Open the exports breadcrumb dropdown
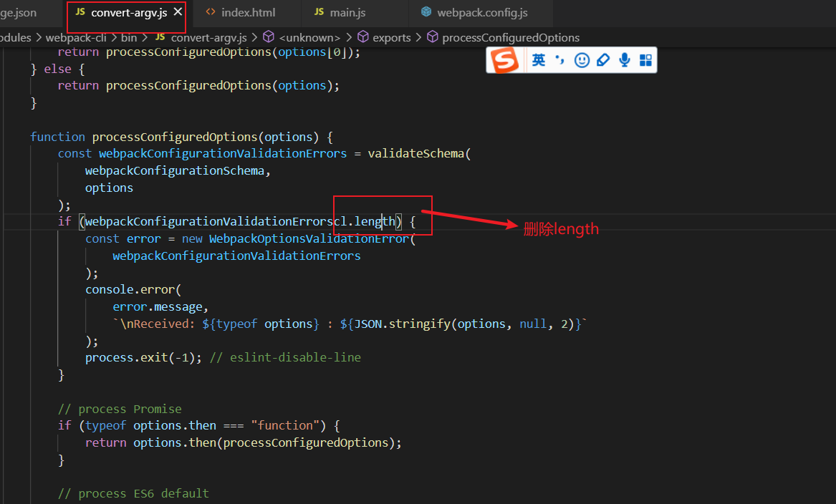The height and width of the screenshot is (504, 836). [391, 37]
